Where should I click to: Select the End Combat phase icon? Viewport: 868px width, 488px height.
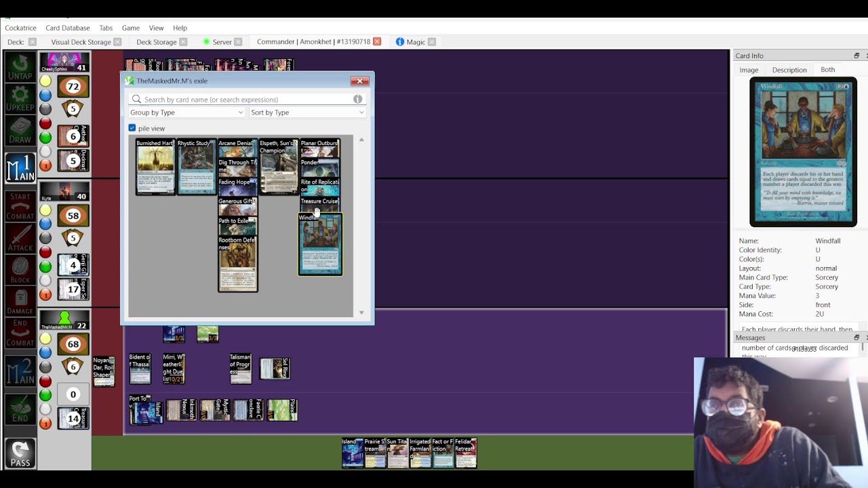pyautogui.click(x=20, y=334)
